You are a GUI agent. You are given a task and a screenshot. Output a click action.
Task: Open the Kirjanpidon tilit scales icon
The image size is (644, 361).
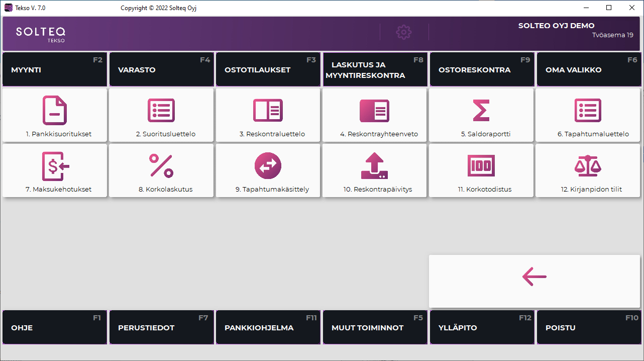[588, 166]
